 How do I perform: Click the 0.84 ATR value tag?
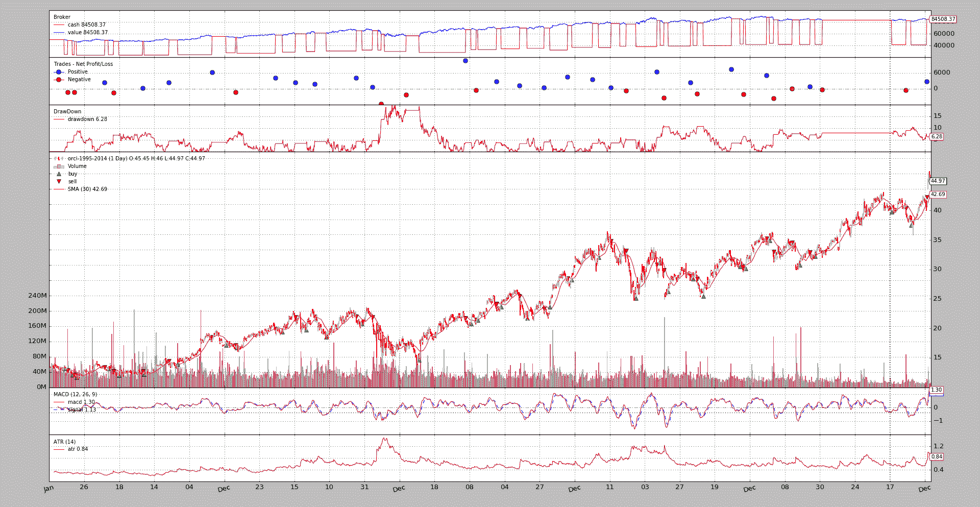tap(937, 456)
